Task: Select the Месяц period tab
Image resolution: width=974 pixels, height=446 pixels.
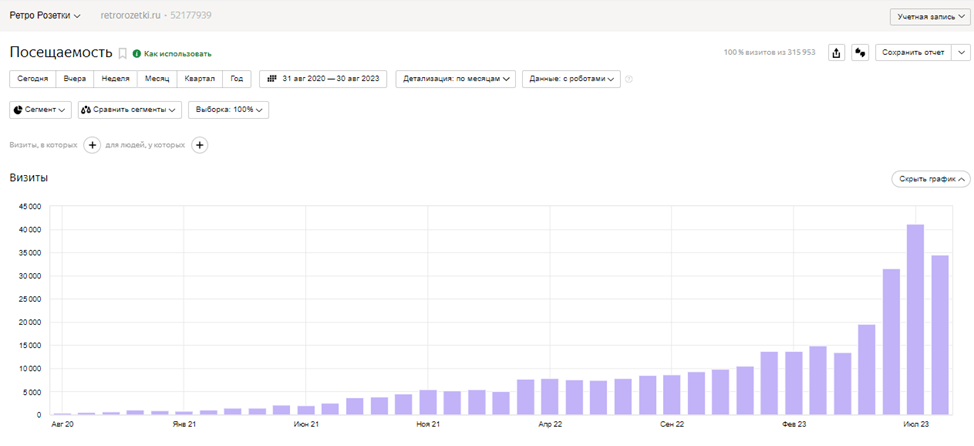Action: [157, 79]
